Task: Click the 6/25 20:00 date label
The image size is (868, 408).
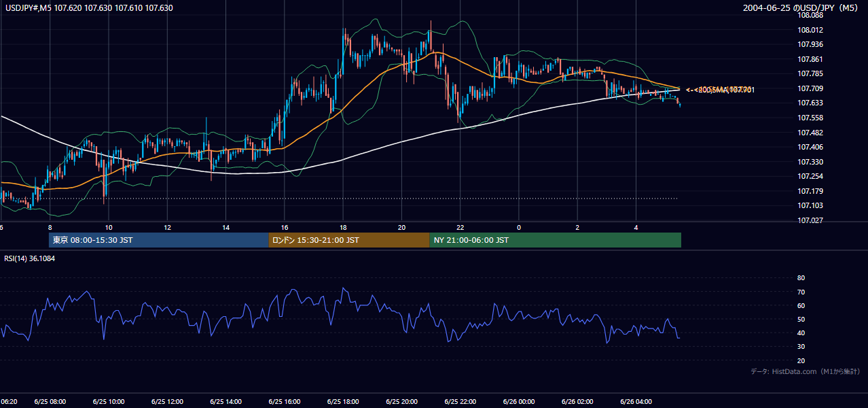Action: point(402,402)
